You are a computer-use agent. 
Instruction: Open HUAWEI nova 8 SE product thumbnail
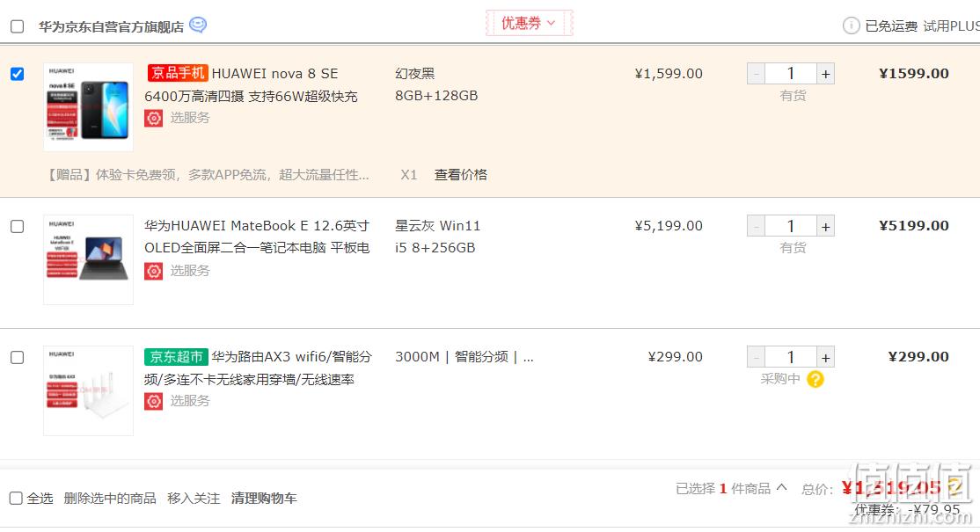(88, 106)
